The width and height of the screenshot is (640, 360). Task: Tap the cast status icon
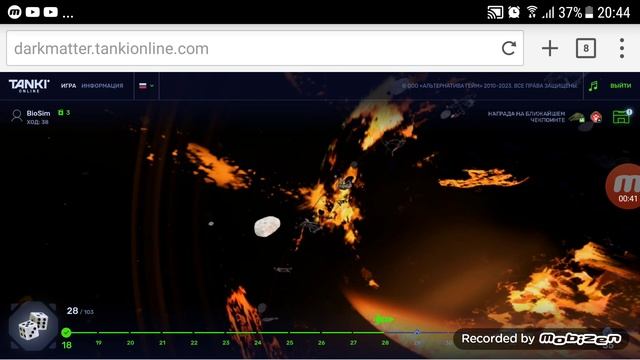coord(495,13)
